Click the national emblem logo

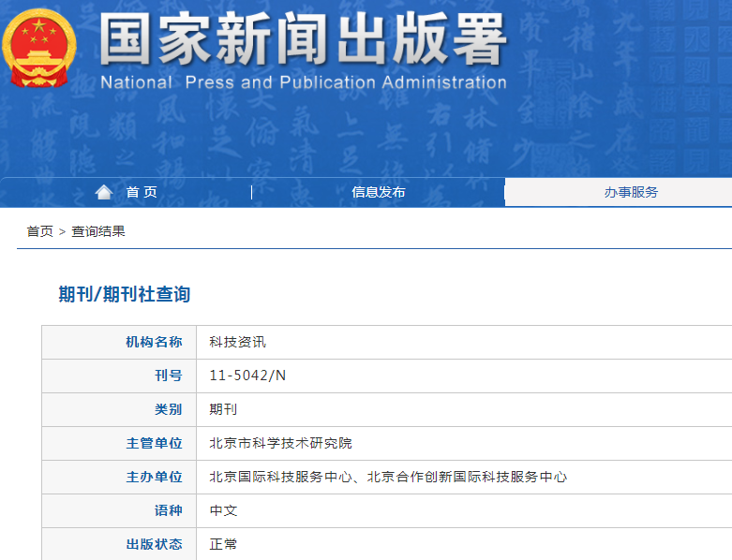pyautogui.click(x=39, y=49)
